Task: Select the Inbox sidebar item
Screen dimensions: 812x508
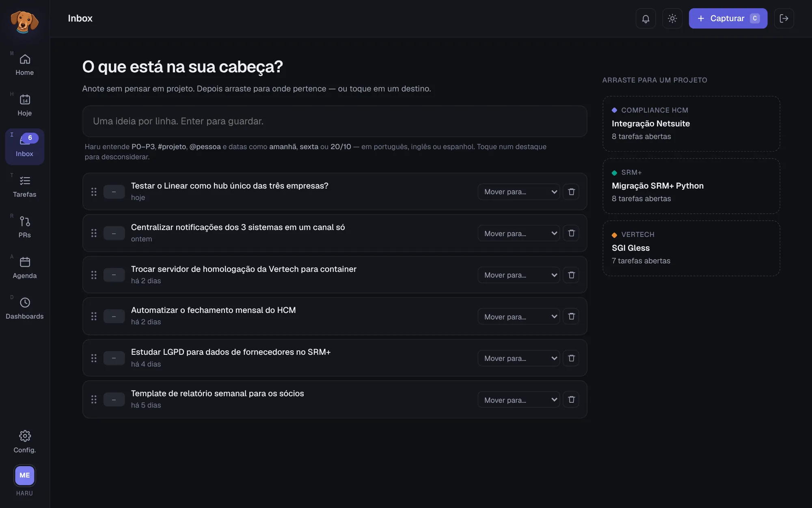Action: pyautogui.click(x=25, y=146)
